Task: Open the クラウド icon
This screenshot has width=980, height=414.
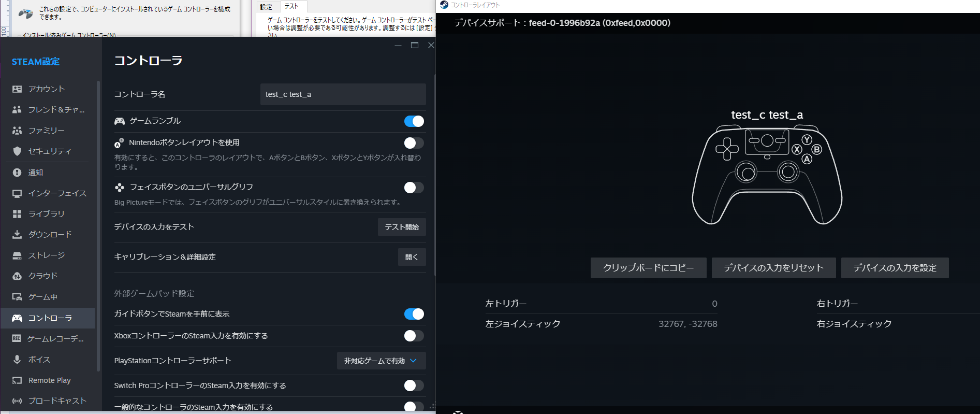Action: [17, 276]
